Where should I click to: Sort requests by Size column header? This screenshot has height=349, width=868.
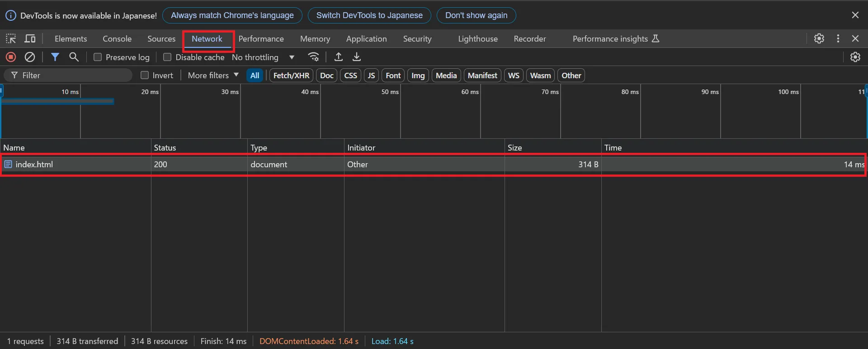[553, 148]
